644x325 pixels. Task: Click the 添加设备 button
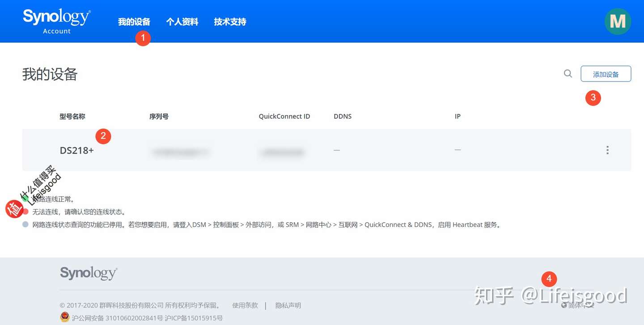(606, 74)
